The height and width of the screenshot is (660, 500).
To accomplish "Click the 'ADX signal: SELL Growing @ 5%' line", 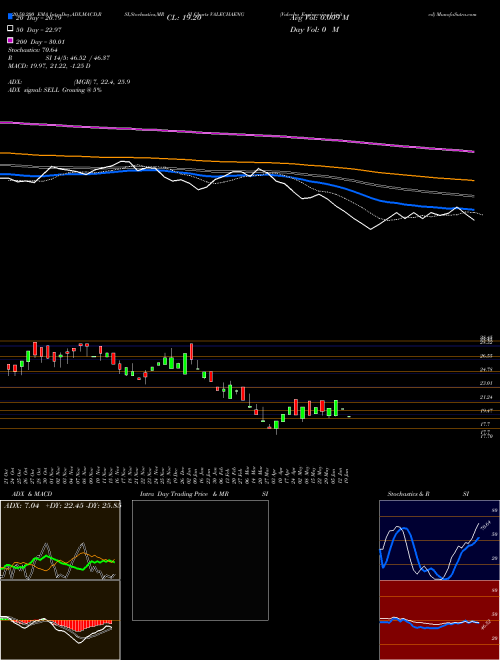I will pos(55,90).
